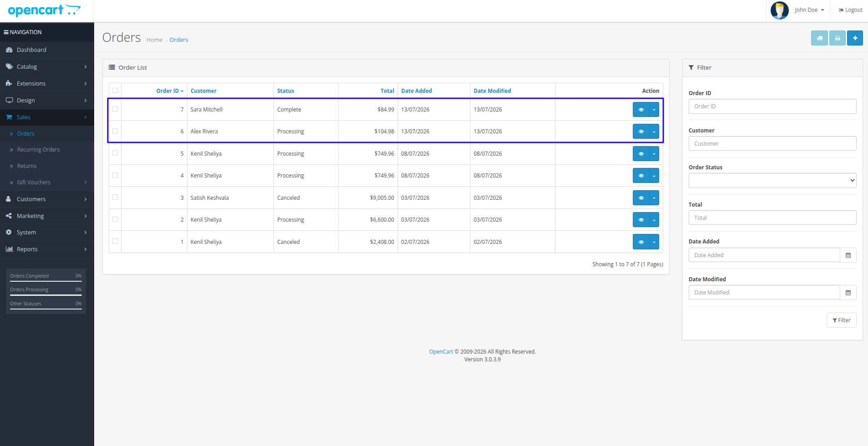Expand Design navigation menu
Image resolution: width=868 pixels, height=446 pixels.
(47, 101)
